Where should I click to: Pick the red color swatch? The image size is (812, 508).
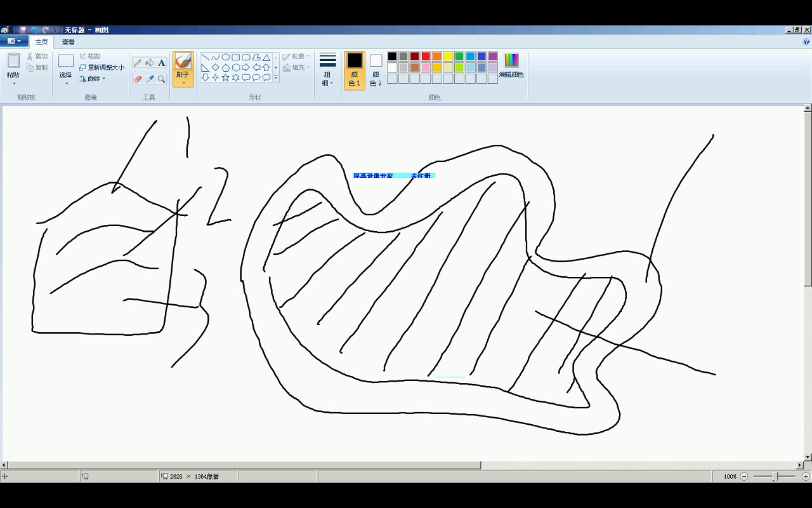(x=425, y=57)
